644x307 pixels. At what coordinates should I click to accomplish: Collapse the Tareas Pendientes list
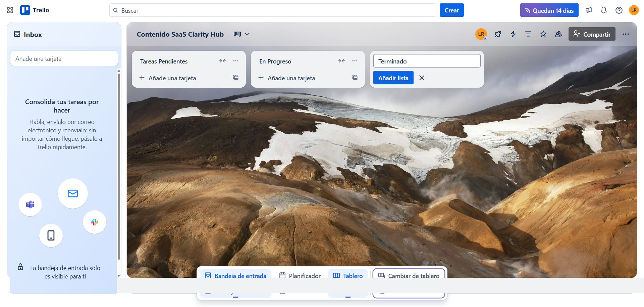coord(222,61)
